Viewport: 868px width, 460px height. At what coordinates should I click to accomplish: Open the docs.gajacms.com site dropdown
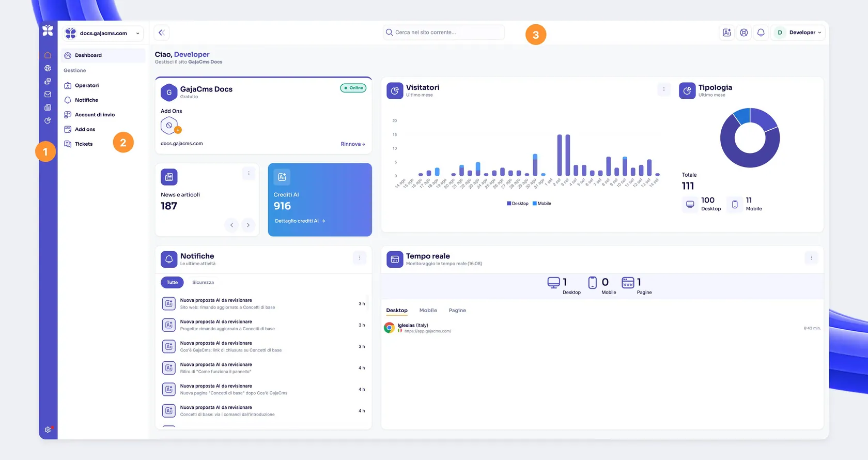click(x=103, y=33)
